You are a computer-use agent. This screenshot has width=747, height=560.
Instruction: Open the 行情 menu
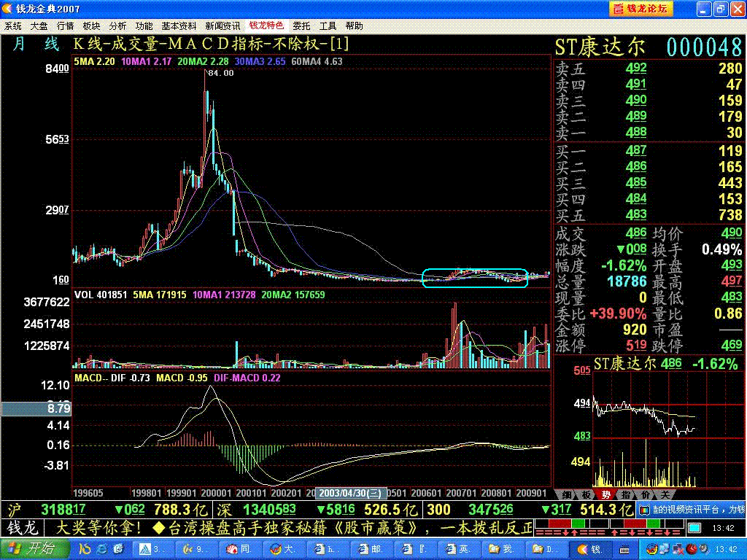pyautogui.click(x=65, y=26)
